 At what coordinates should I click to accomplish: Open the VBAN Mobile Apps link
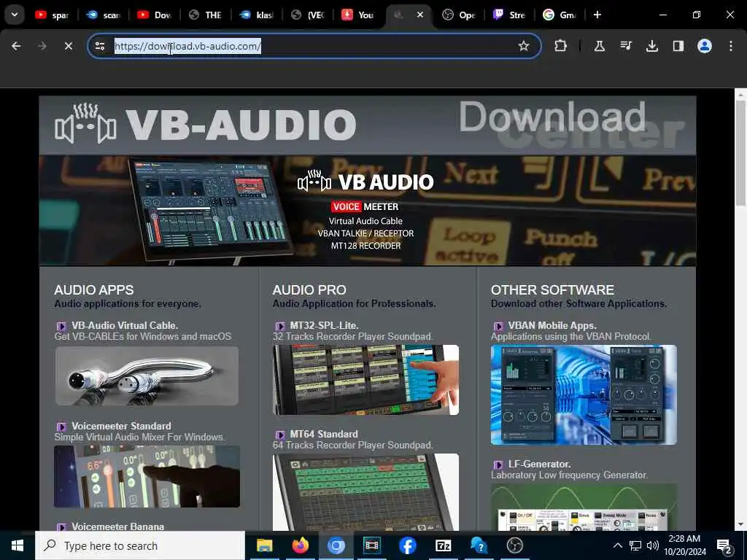pos(552,326)
